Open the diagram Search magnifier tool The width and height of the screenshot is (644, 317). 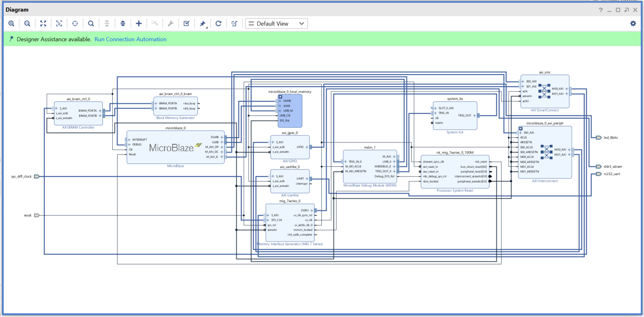[91, 23]
